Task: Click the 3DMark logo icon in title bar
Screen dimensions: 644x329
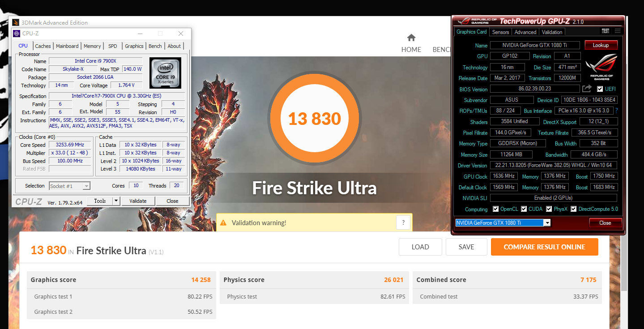Action: click(x=16, y=22)
